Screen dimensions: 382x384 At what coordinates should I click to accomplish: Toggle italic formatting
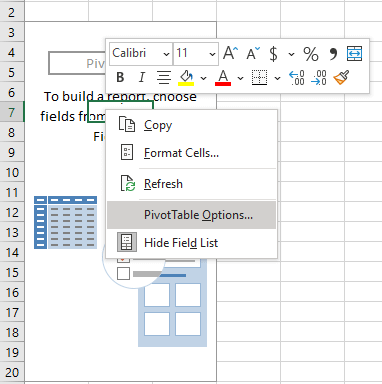(142, 78)
